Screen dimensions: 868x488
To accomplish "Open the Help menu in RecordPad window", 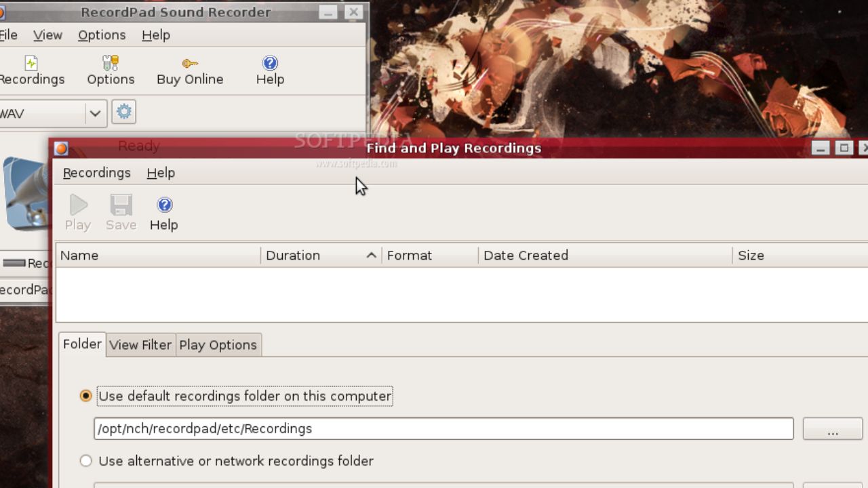I will click(156, 35).
